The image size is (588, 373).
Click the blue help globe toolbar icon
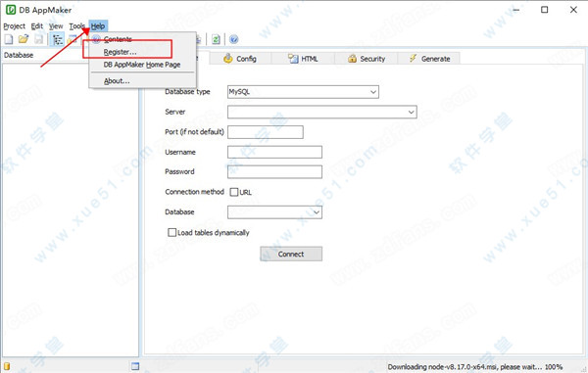[x=233, y=39]
